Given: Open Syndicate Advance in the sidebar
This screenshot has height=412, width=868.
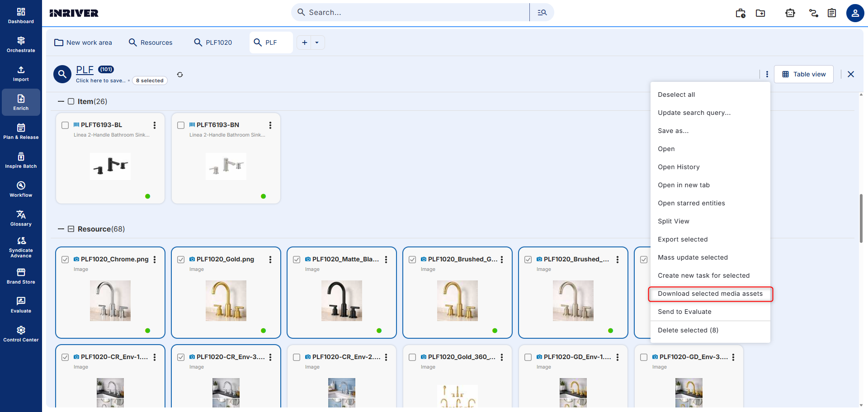Looking at the screenshot, I should point(21,247).
